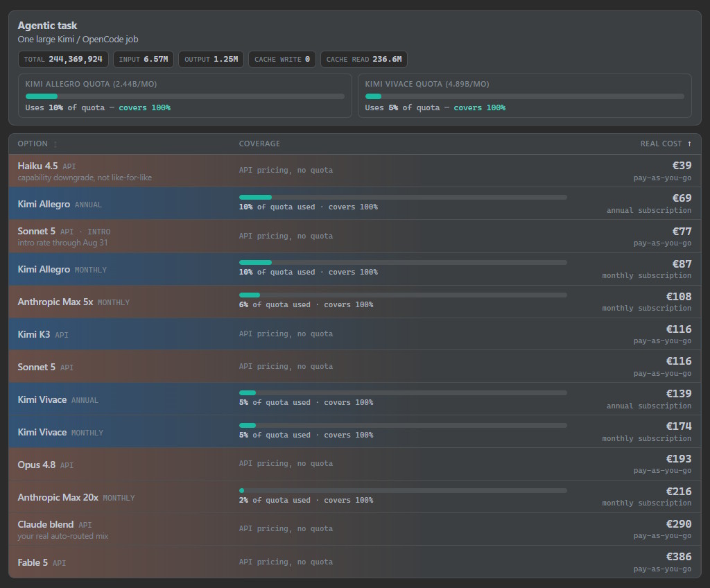Click the Anthropic Max 20x quota bar
The width and height of the screenshot is (710, 588).
pos(403,491)
